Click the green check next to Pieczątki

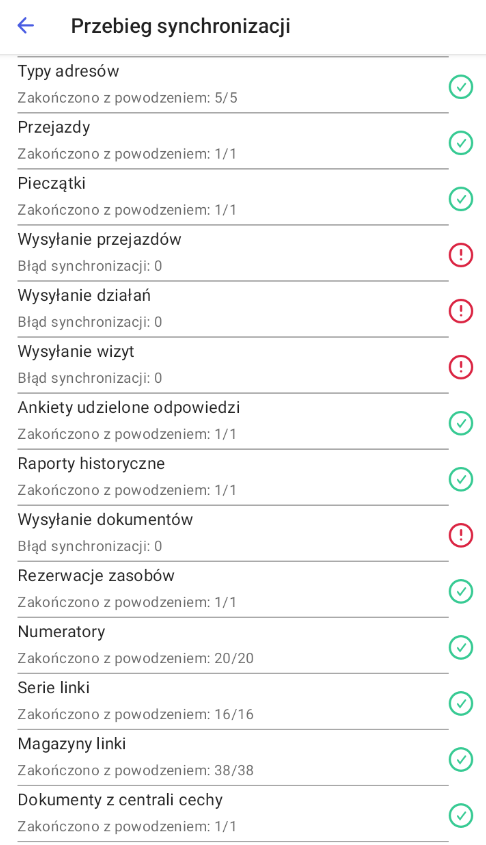461,198
